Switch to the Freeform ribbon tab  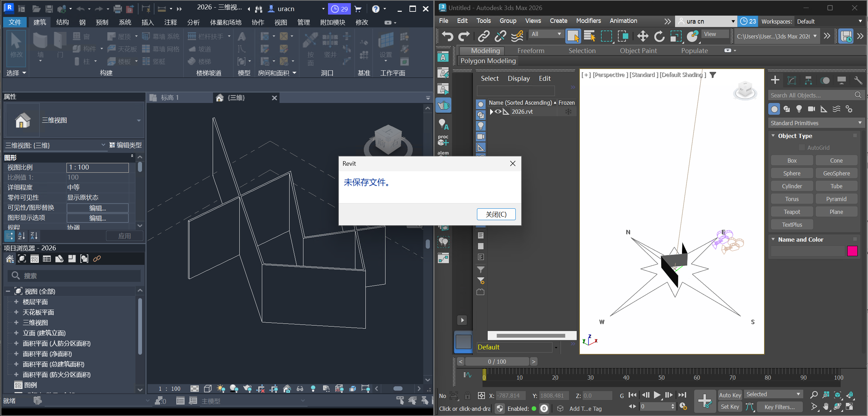coord(531,51)
